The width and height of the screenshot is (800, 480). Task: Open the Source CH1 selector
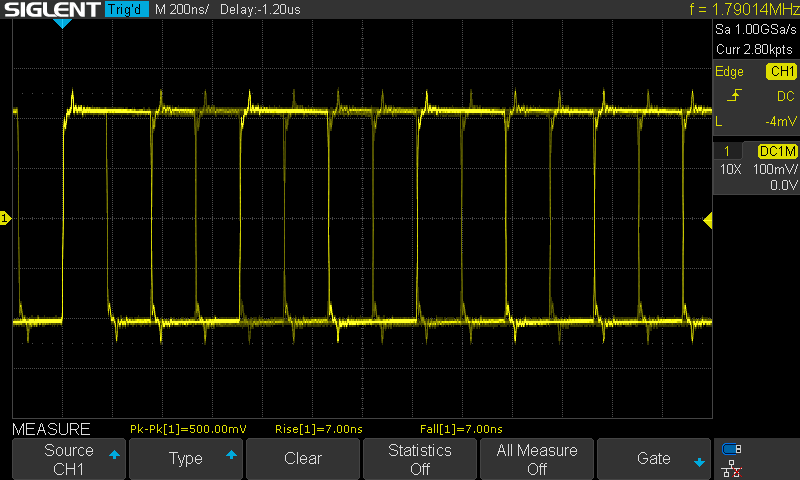pos(69,459)
